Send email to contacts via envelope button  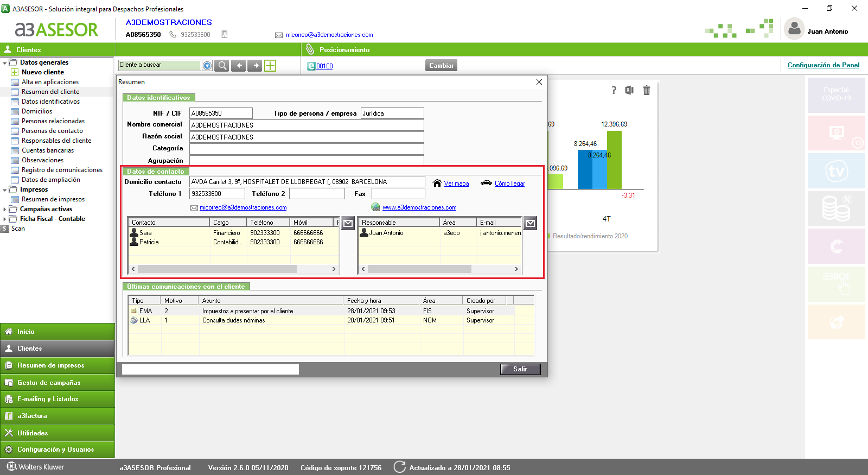(348, 223)
